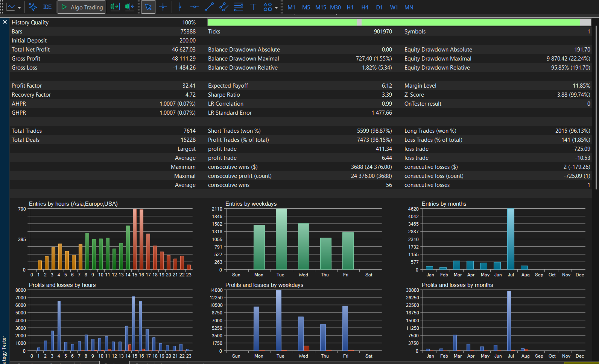Select the Fibonacci retracement tool

pyautogui.click(x=239, y=7)
